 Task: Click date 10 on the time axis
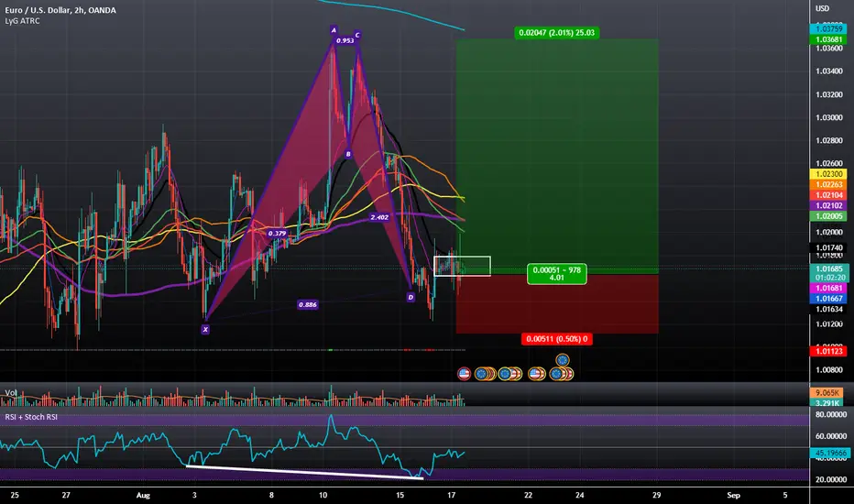coord(323,495)
